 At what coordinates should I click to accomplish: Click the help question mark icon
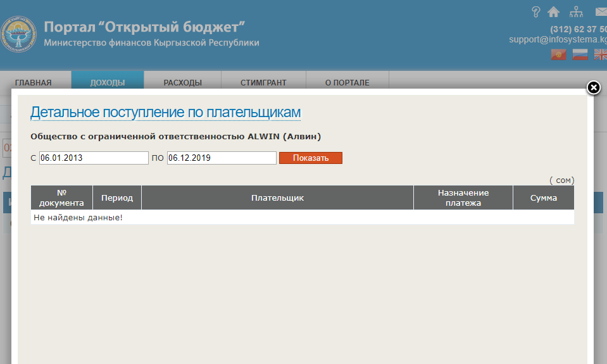coord(536,11)
